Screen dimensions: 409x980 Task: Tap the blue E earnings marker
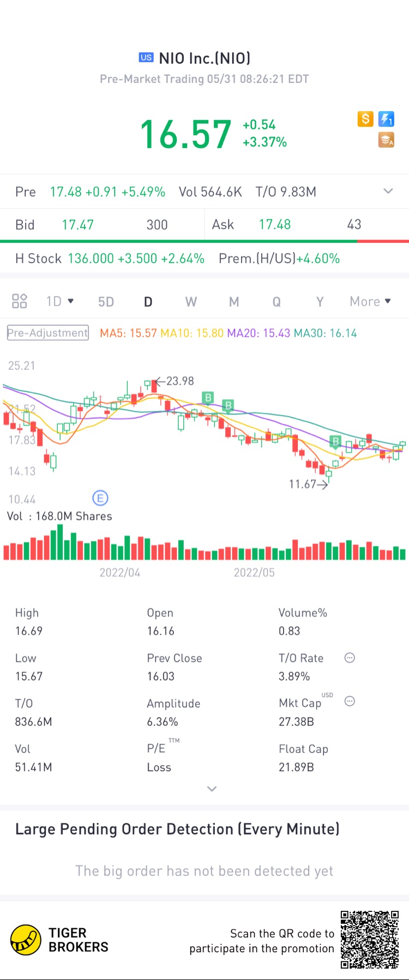click(x=100, y=498)
